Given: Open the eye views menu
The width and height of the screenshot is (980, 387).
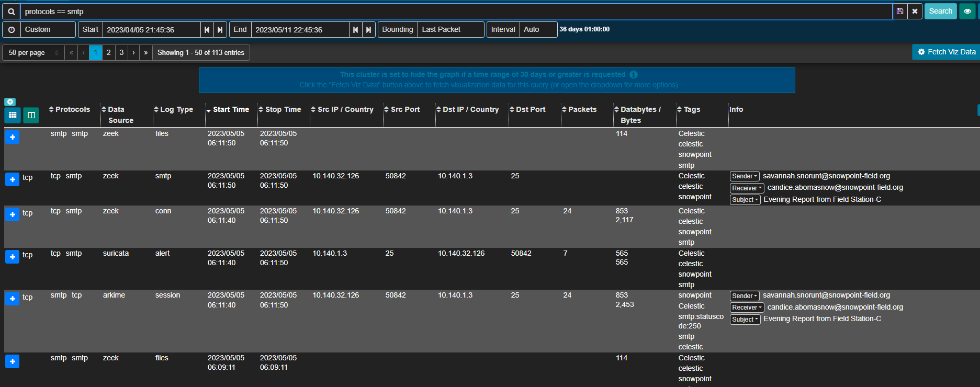Looking at the screenshot, I should coord(967,12).
